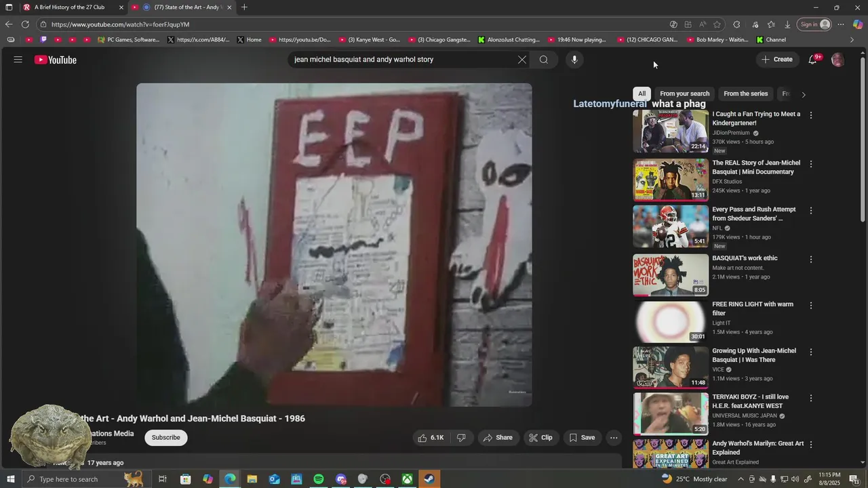Open the favorites list icon
This screenshot has height=488, width=868.
pyautogui.click(x=771, y=24)
